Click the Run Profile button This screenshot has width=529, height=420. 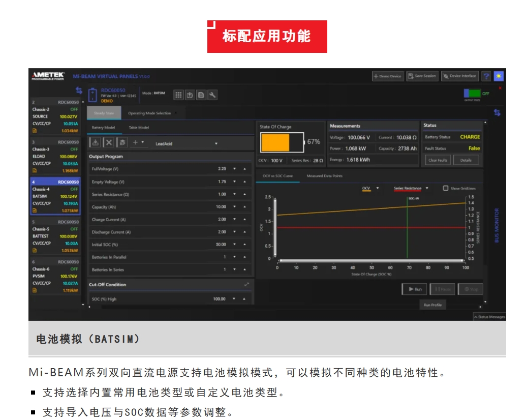[432, 305]
